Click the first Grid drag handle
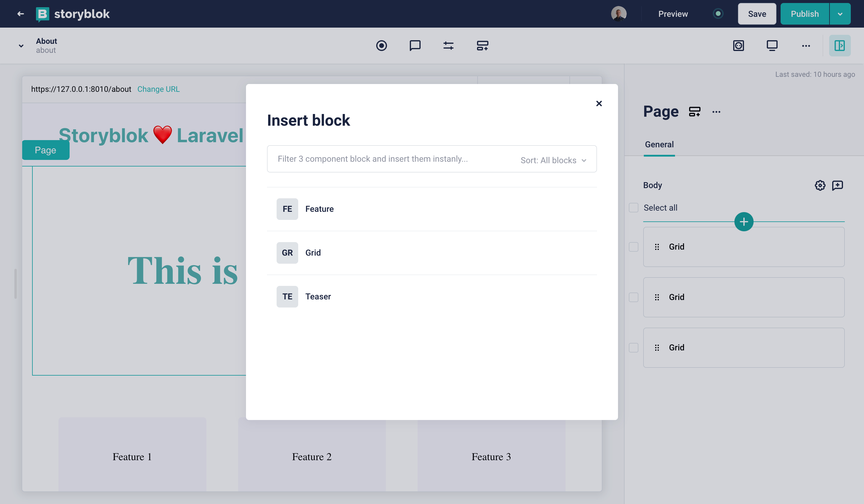864x504 pixels. [657, 247]
